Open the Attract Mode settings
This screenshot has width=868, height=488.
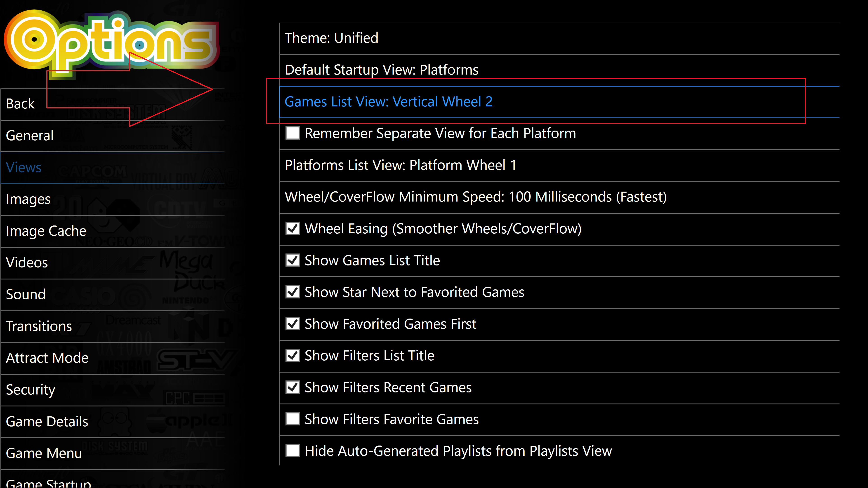113,358
